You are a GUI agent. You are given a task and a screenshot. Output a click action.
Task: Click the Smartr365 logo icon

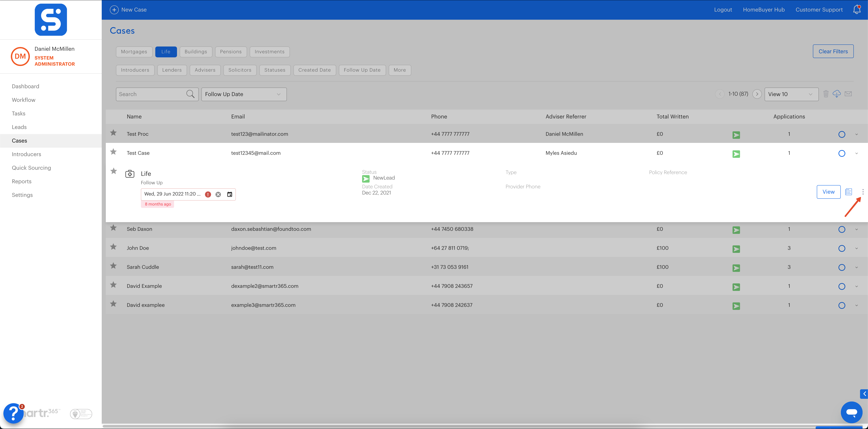point(51,20)
